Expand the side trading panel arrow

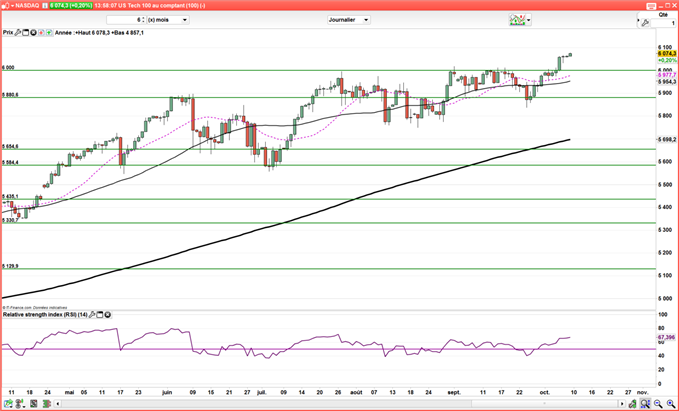coord(638,20)
